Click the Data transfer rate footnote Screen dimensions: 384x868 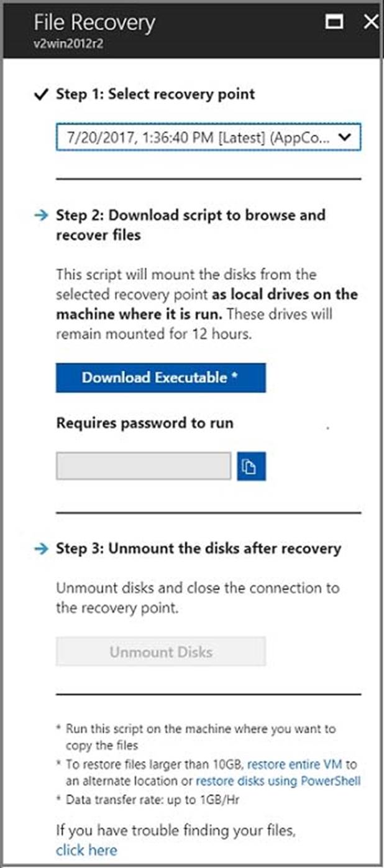point(152,800)
